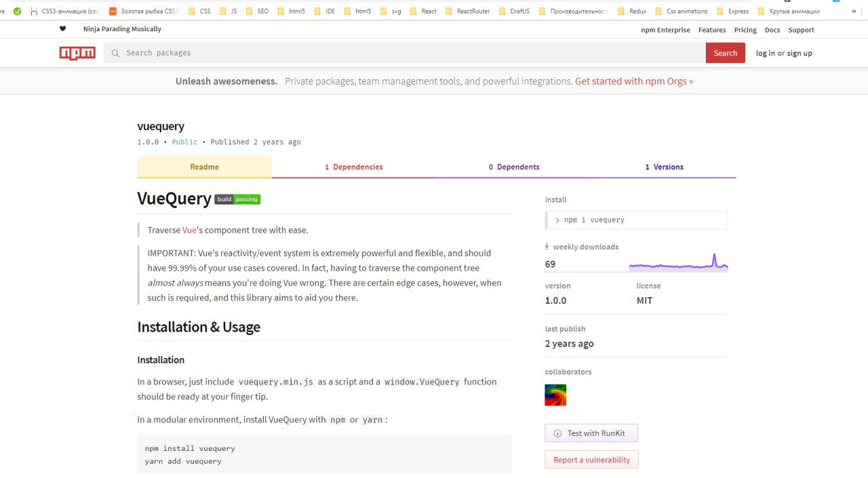Open the ReactRouter bookmark folder
This screenshot has height=478, width=868.
click(x=467, y=11)
